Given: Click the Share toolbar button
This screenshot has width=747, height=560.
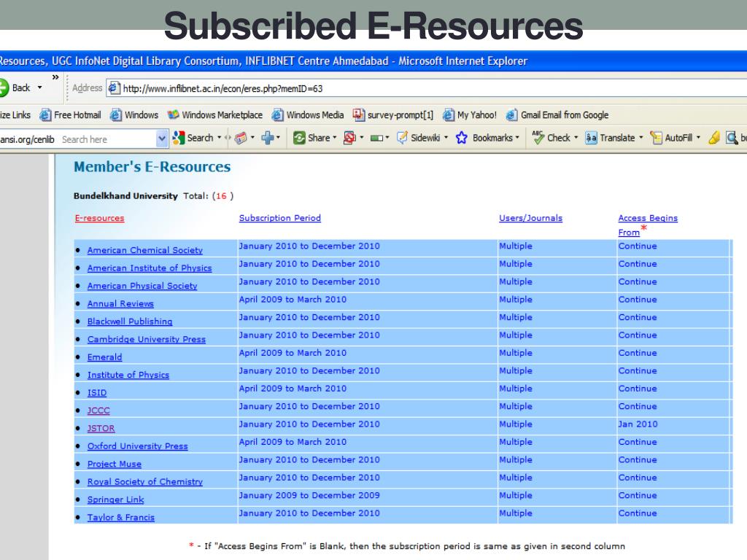Looking at the screenshot, I should (x=311, y=138).
